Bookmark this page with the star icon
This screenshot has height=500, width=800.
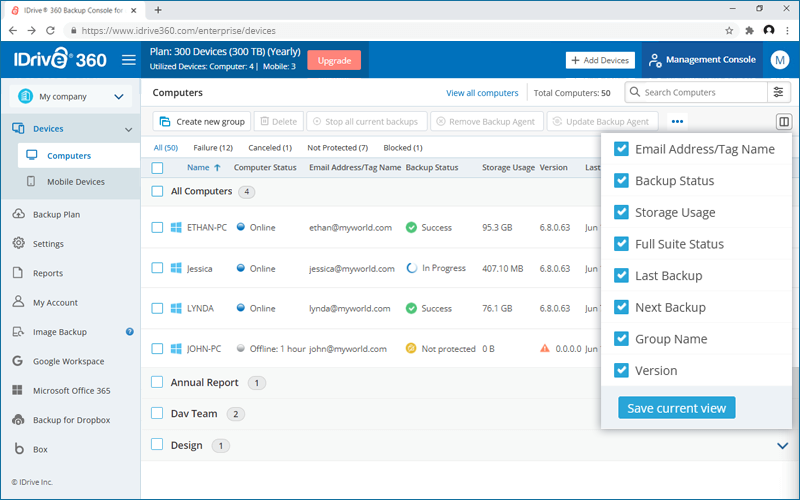point(729,31)
